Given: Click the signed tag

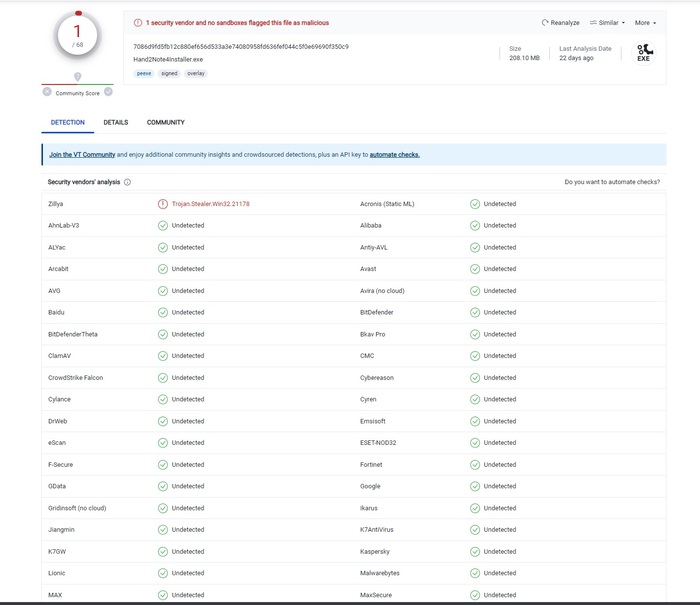Looking at the screenshot, I should click(169, 73).
